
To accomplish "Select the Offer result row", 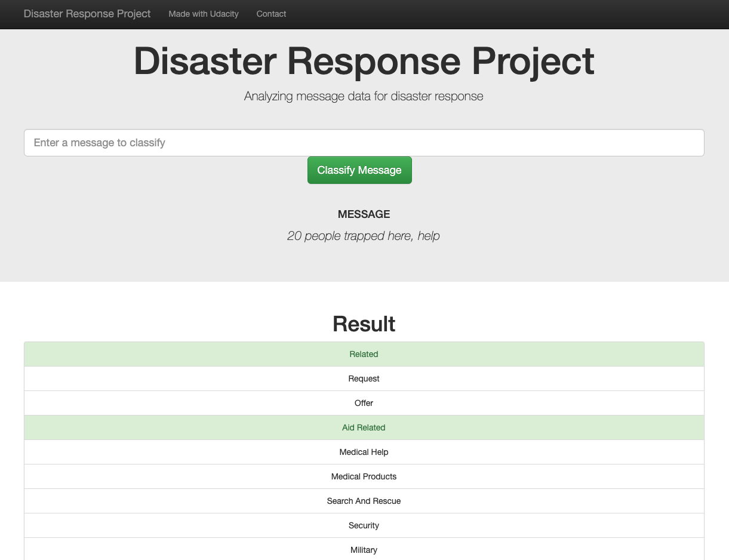I will tap(364, 403).
